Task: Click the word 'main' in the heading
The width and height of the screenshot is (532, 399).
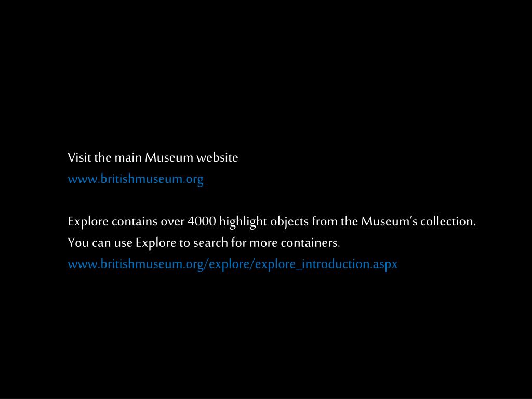Action: coord(128,157)
